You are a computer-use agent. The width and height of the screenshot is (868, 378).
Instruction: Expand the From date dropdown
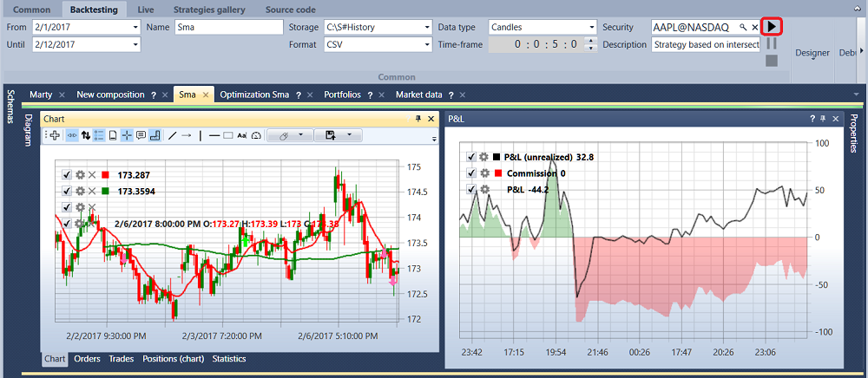click(135, 27)
